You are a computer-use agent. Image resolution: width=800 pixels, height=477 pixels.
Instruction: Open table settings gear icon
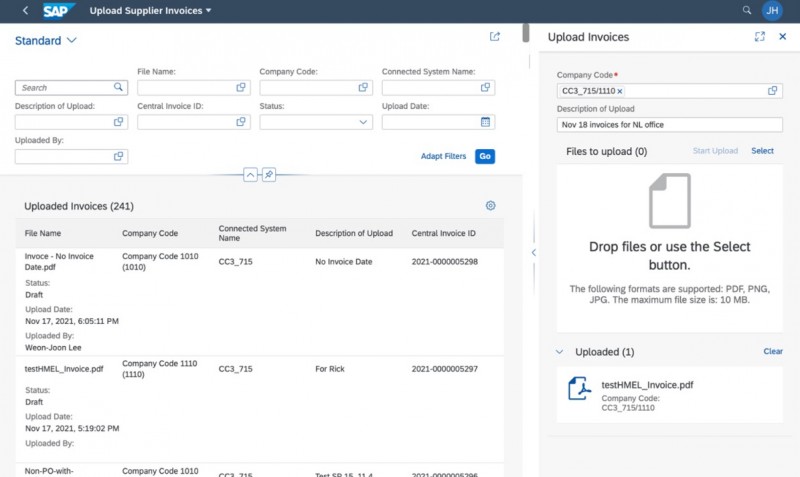(x=490, y=206)
